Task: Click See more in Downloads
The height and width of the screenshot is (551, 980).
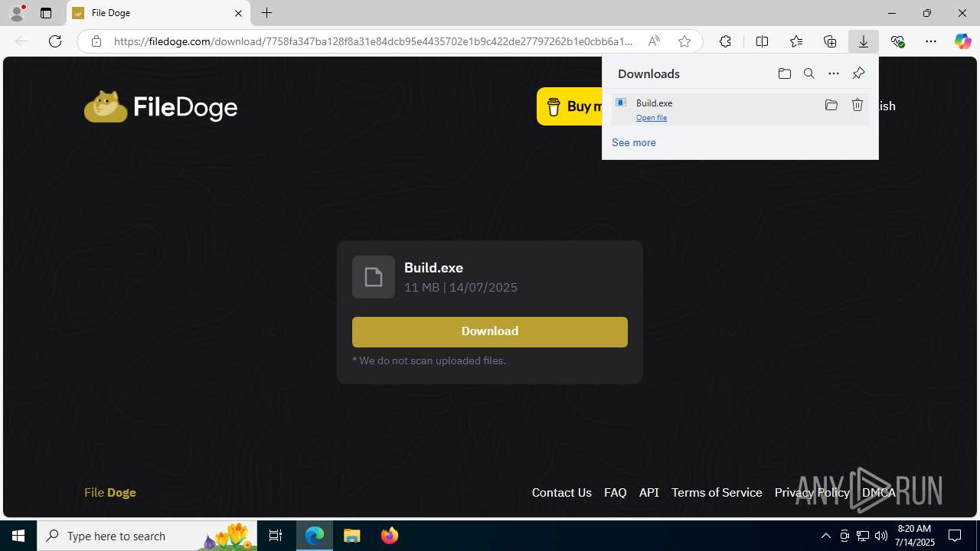Action: point(634,142)
